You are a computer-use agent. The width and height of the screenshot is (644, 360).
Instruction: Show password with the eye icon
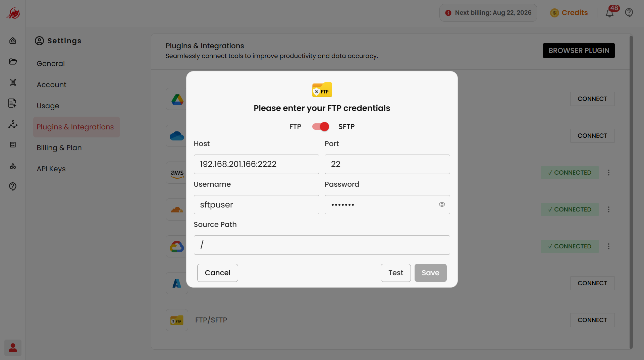442,204
